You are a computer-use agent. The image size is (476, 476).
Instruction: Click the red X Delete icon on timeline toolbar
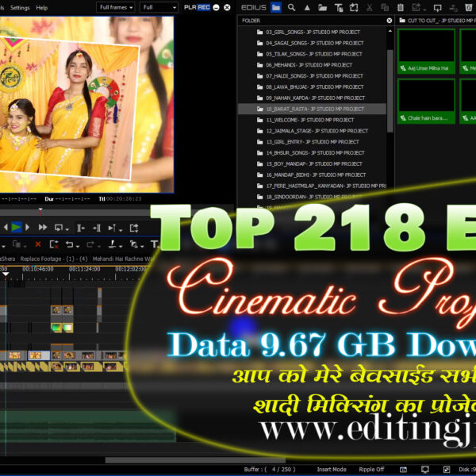click(38, 244)
